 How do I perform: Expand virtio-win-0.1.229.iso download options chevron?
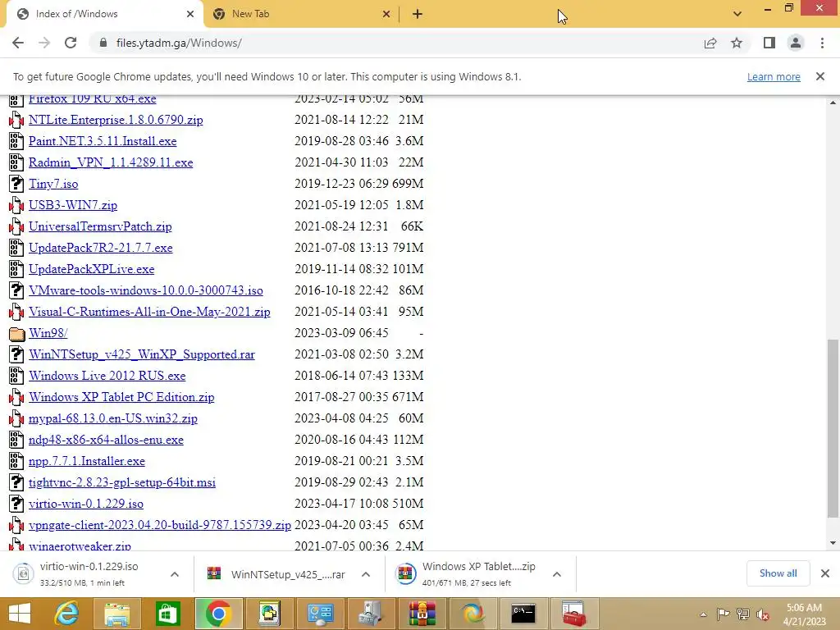[x=175, y=574]
